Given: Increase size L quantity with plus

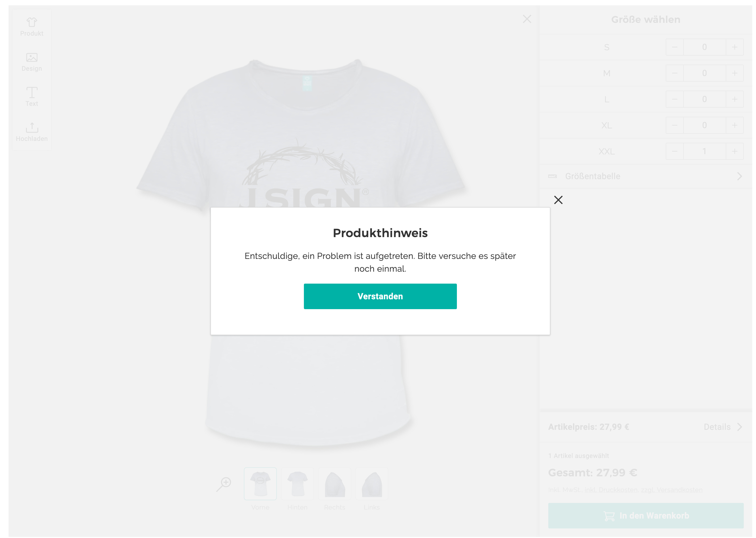Looking at the screenshot, I should click(x=734, y=99).
